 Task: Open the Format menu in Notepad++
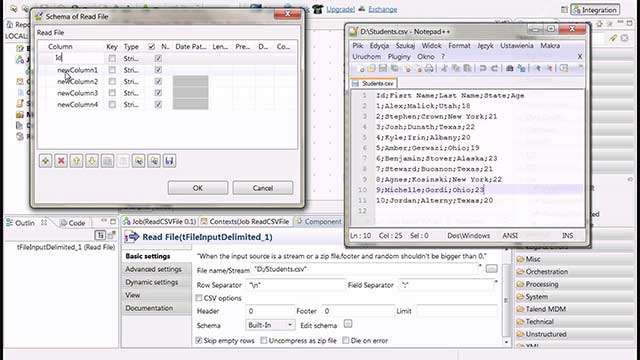pyautogui.click(x=459, y=46)
